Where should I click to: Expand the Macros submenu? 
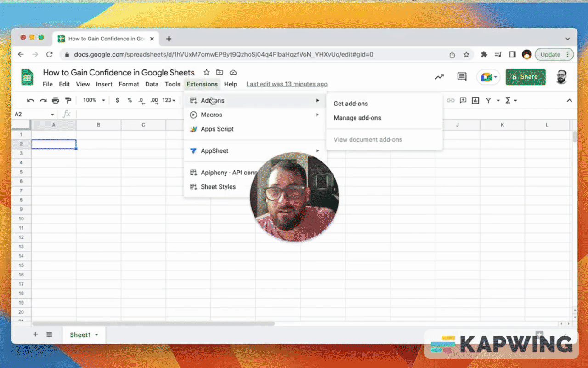(255, 115)
